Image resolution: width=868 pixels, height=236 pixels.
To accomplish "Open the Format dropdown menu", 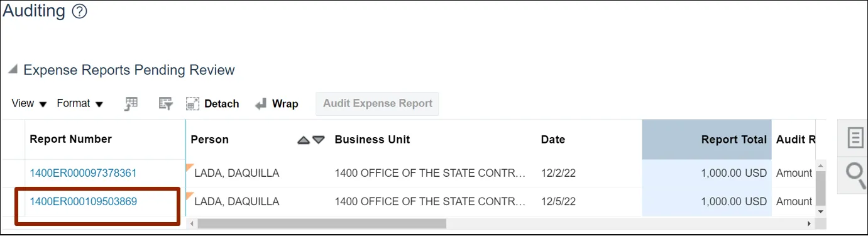I will 80,104.
